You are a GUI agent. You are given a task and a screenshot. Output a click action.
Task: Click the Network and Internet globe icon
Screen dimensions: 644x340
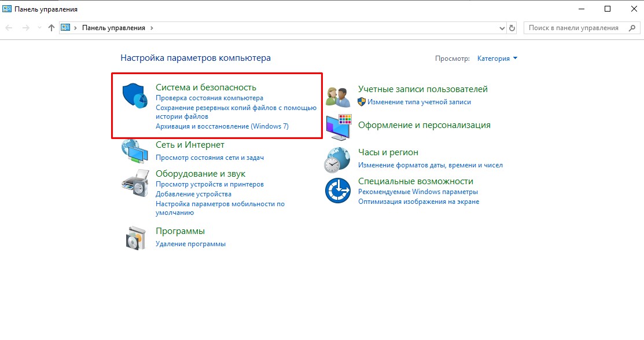[135, 152]
